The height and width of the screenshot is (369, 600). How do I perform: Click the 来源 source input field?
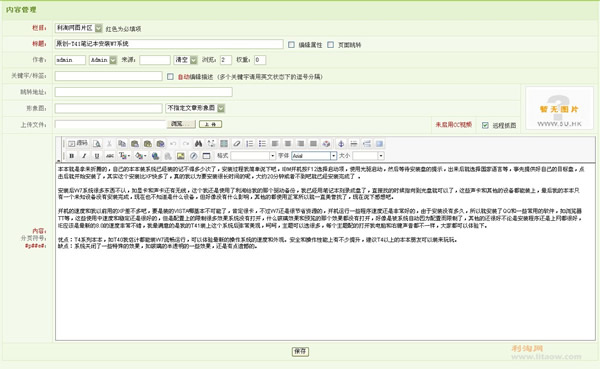(155, 60)
